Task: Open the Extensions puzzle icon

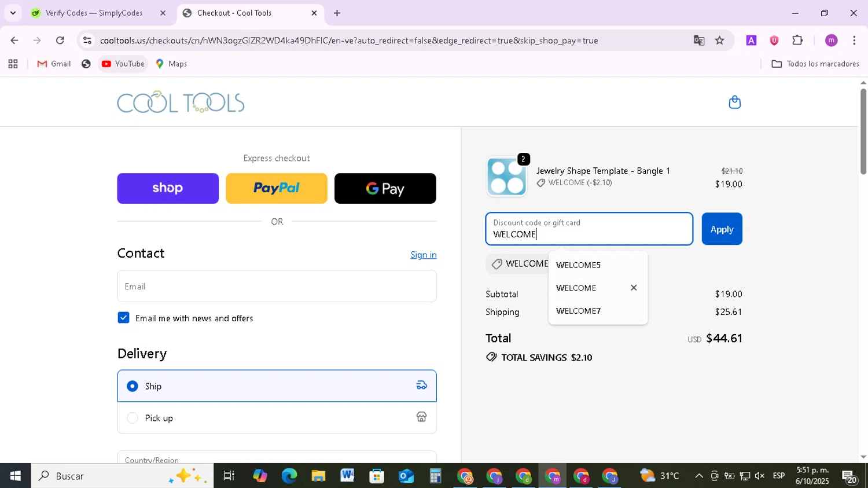Action: pos(797,41)
